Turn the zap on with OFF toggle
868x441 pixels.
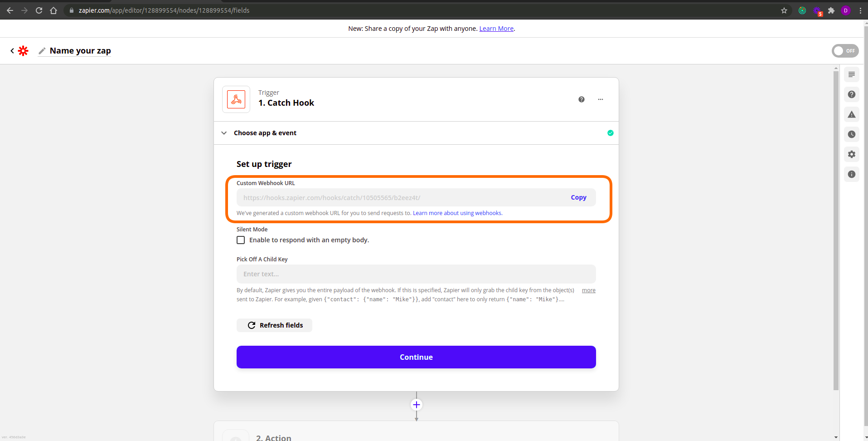845,51
